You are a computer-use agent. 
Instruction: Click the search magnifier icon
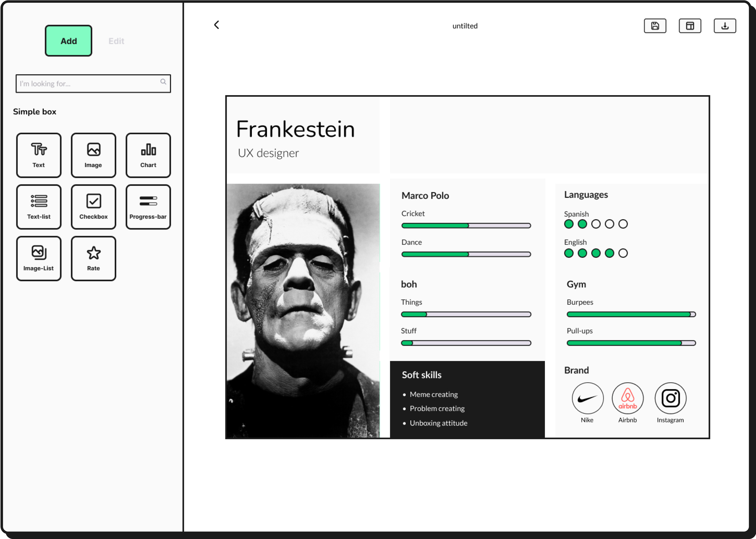click(163, 82)
